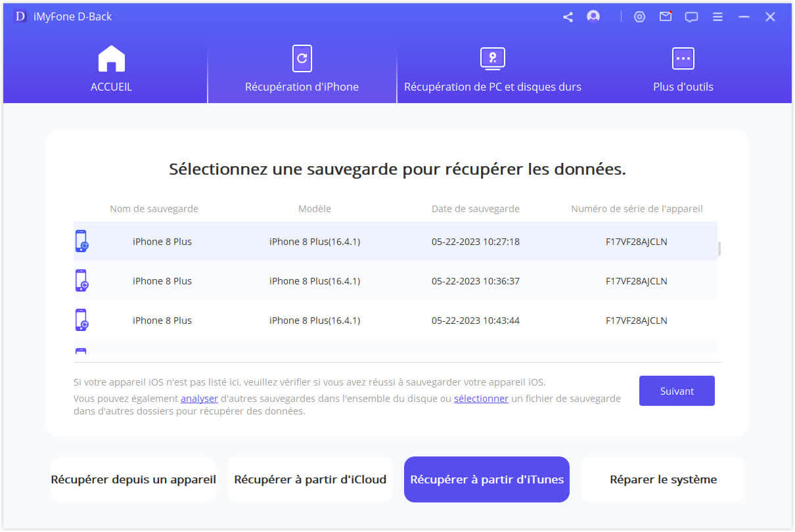Click the phone icon on the first backup row
This screenshot has width=795, height=532.
click(x=81, y=241)
